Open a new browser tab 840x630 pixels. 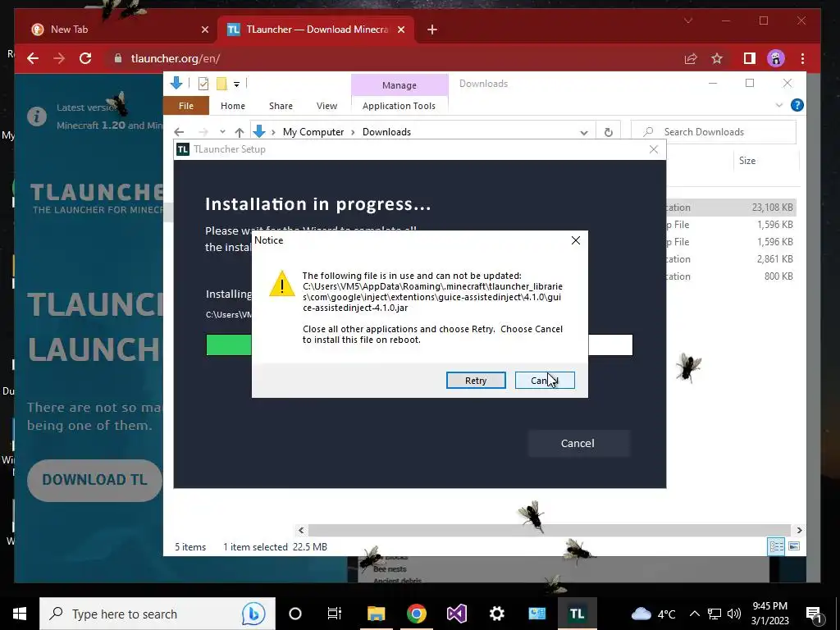[432, 30]
